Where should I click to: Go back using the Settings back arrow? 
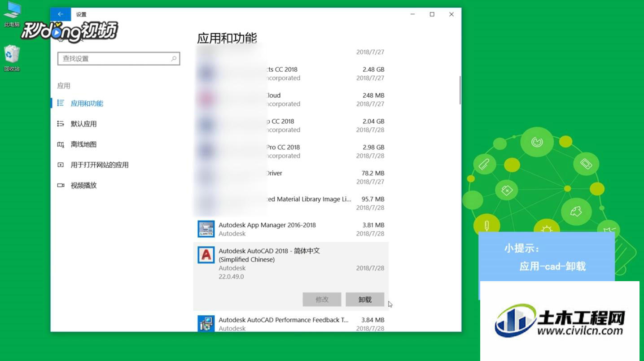tap(61, 14)
